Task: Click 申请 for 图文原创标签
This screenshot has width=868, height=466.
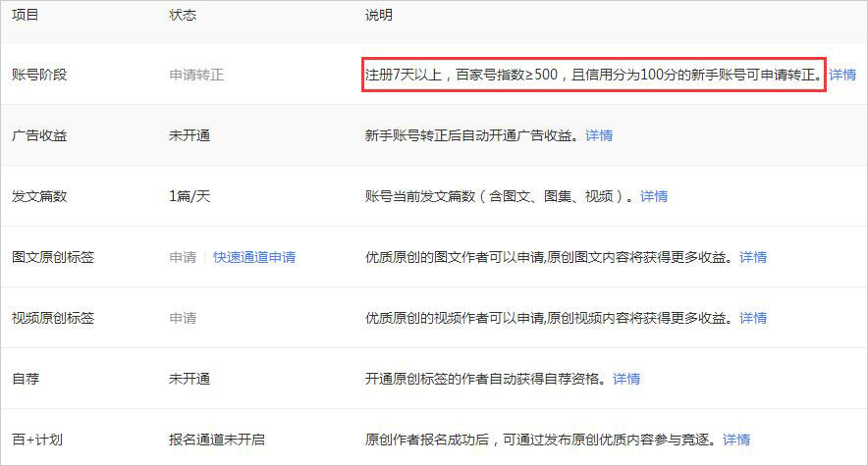Action: coord(183,257)
